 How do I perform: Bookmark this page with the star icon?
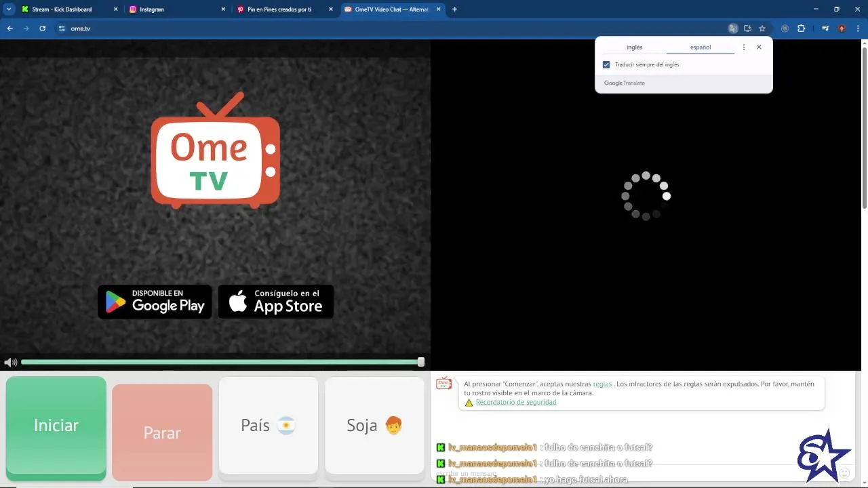click(x=762, y=28)
